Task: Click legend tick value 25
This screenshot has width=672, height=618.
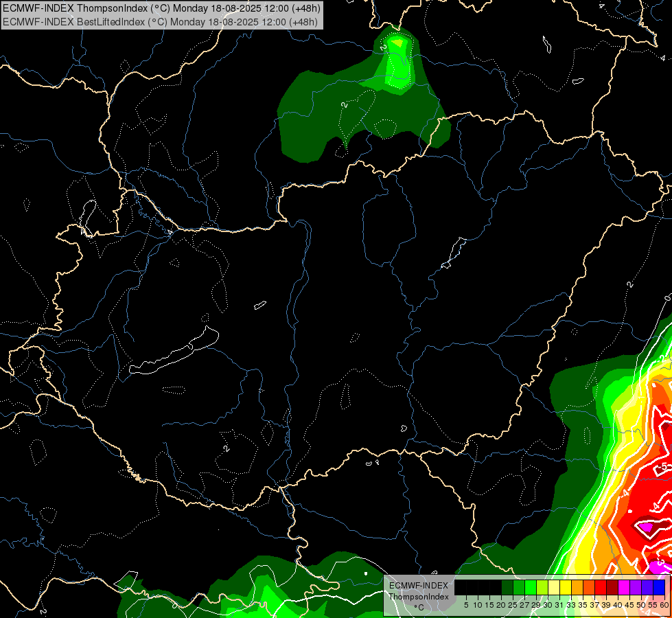Action: click(513, 605)
